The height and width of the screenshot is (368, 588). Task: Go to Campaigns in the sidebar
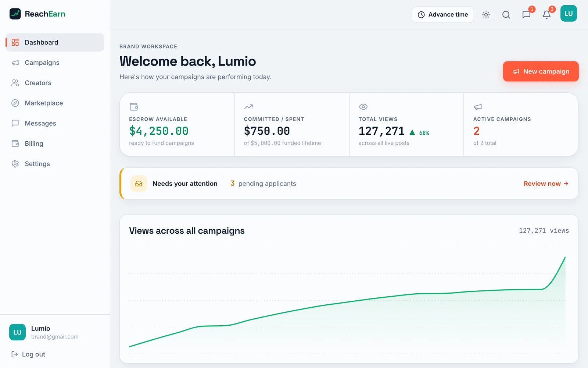55,63
